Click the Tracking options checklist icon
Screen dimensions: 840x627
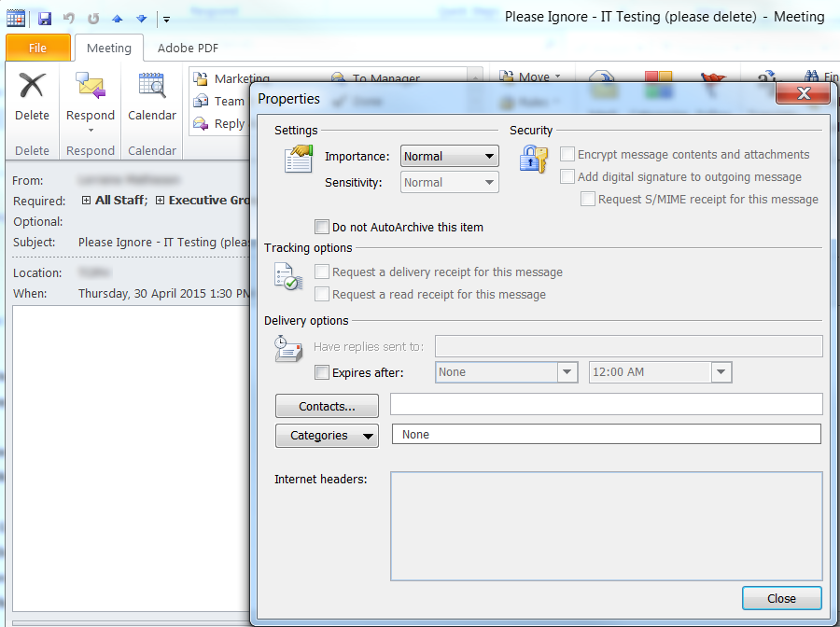pyautogui.click(x=288, y=276)
